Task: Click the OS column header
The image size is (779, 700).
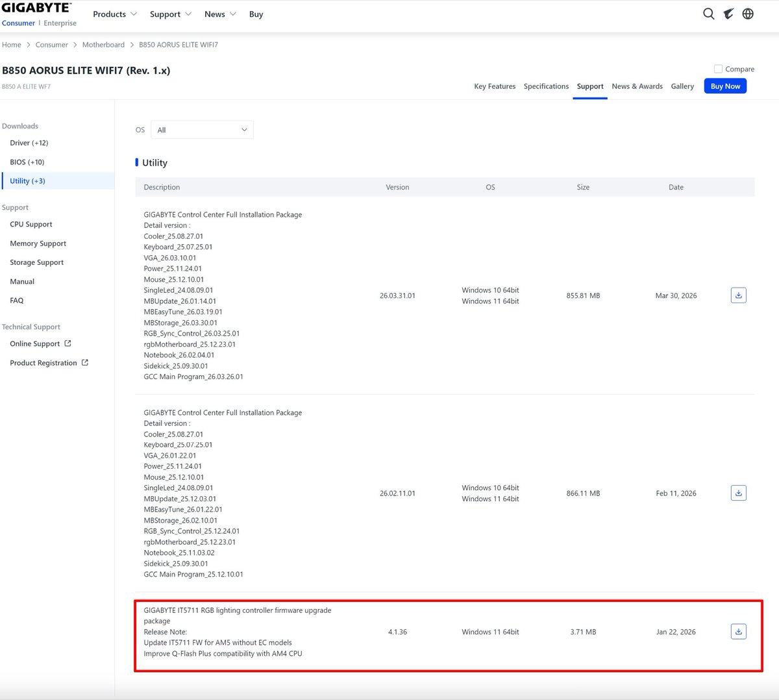Action: point(490,187)
